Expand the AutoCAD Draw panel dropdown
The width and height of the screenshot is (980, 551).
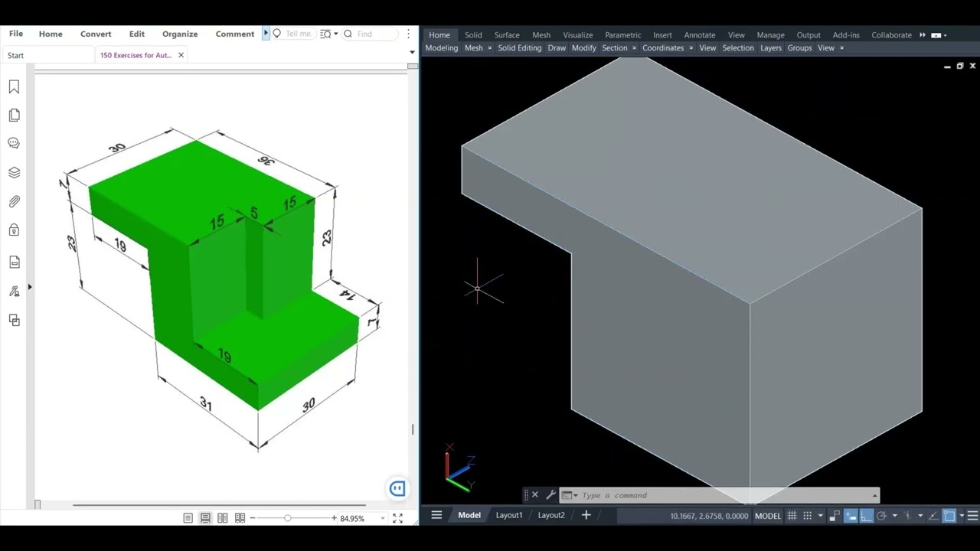click(557, 47)
